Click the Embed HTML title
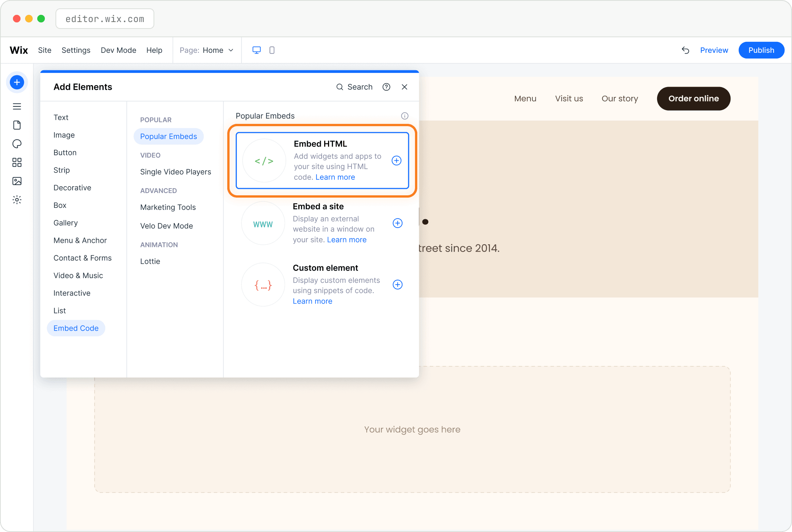Viewport: 792px width, 532px height. click(320, 144)
